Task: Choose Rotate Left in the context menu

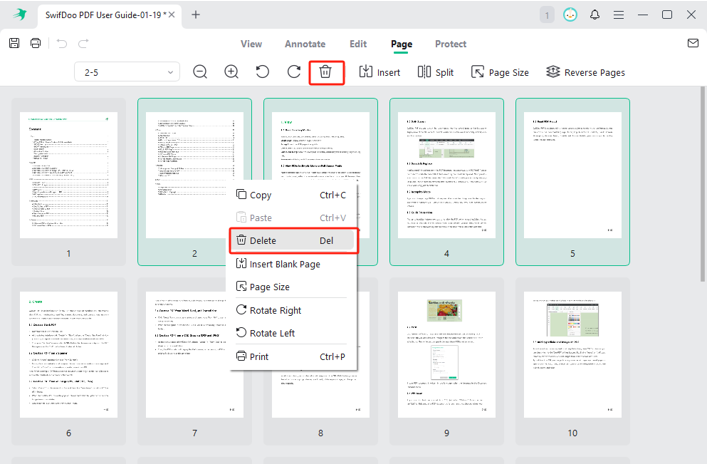Action: click(x=291, y=333)
